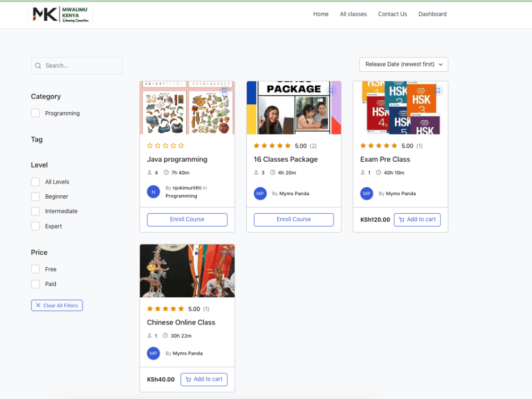Screen dimensions: 532x399
Task: Click clock icon beside 7h 40m
Action: 166,172
